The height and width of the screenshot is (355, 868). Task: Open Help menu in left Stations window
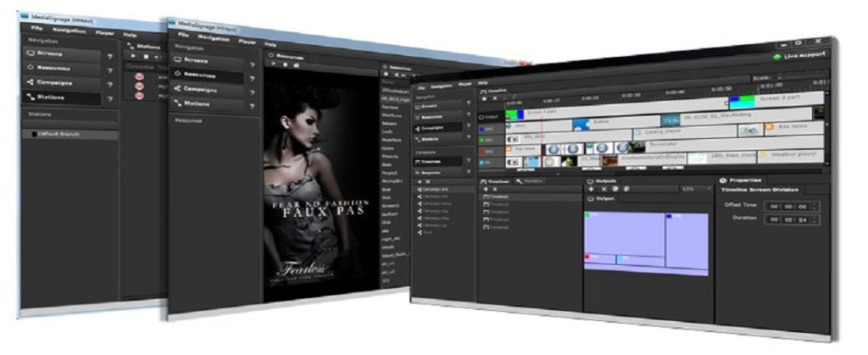pyautogui.click(x=130, y=35)
